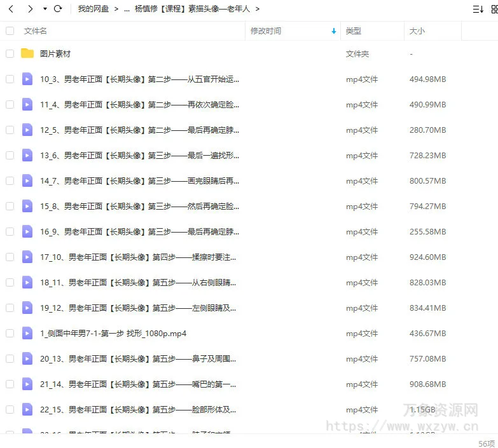Select checkbox for file 14_7
The width and height of the screenshot is (498, 448).
10,180
